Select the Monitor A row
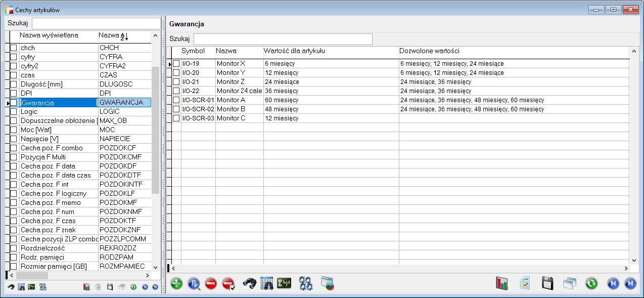 [231, 100]
